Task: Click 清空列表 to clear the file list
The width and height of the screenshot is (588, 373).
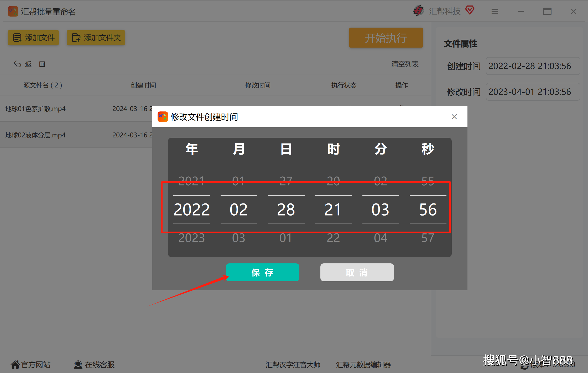Action: coord(405,64)
